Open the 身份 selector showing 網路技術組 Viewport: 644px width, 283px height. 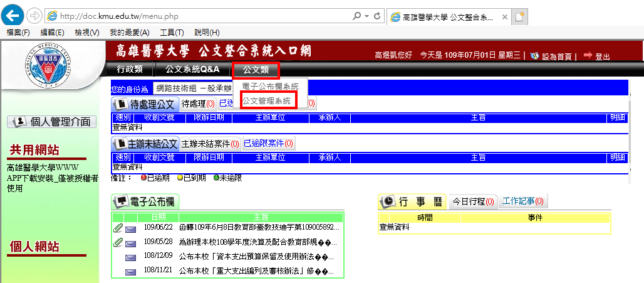[x=192, y=88]
